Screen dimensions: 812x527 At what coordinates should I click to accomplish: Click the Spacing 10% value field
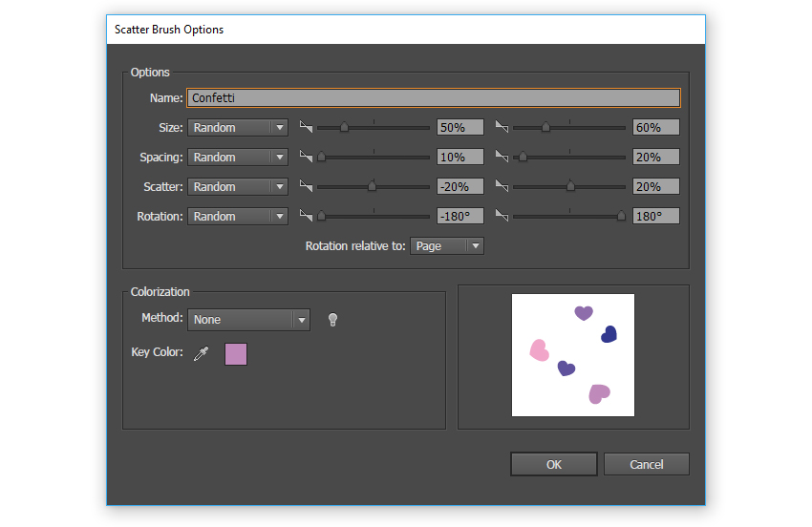(x=459, y=157)
